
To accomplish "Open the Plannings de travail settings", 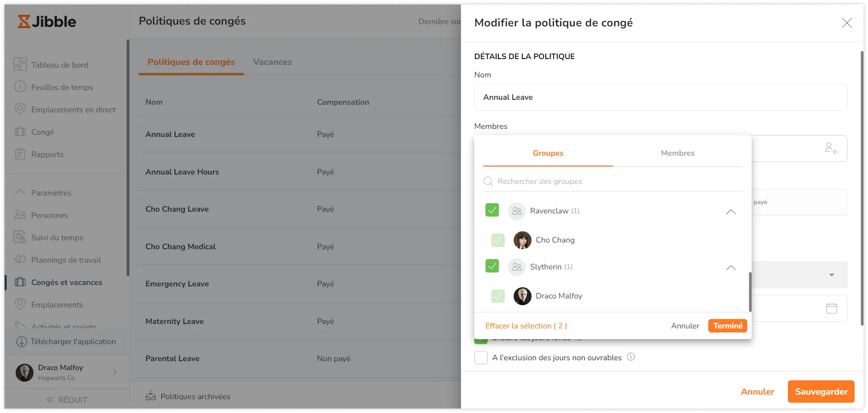I will (66, 260).
